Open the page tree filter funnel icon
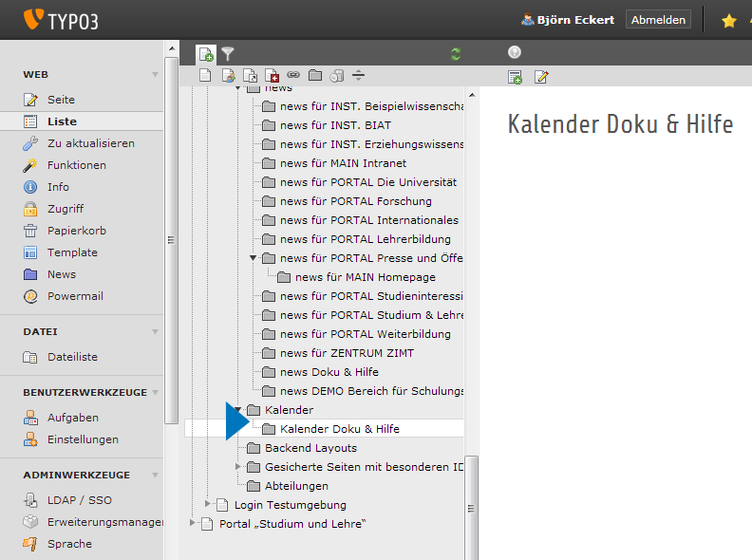The image size is (752, 560). click(x=228, y=54)
